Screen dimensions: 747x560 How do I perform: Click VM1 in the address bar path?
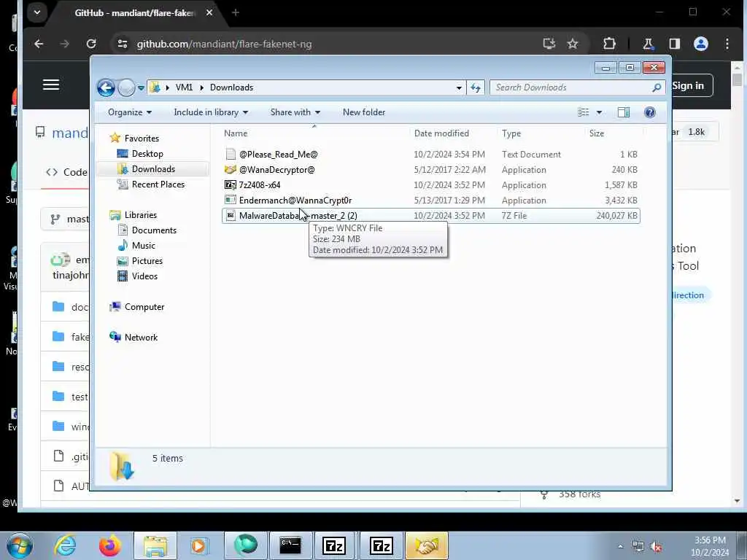184,87
